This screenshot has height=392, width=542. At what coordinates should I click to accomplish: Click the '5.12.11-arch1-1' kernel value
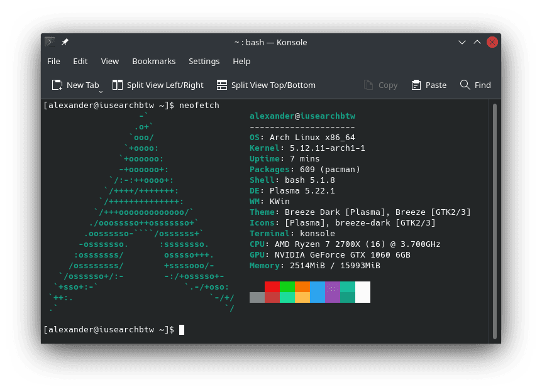click(328, 148)
